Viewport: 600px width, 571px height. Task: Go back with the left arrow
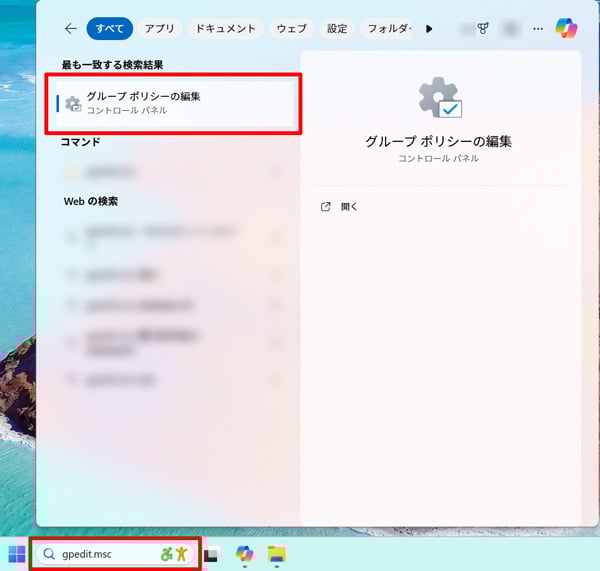(x=71, y=29)
